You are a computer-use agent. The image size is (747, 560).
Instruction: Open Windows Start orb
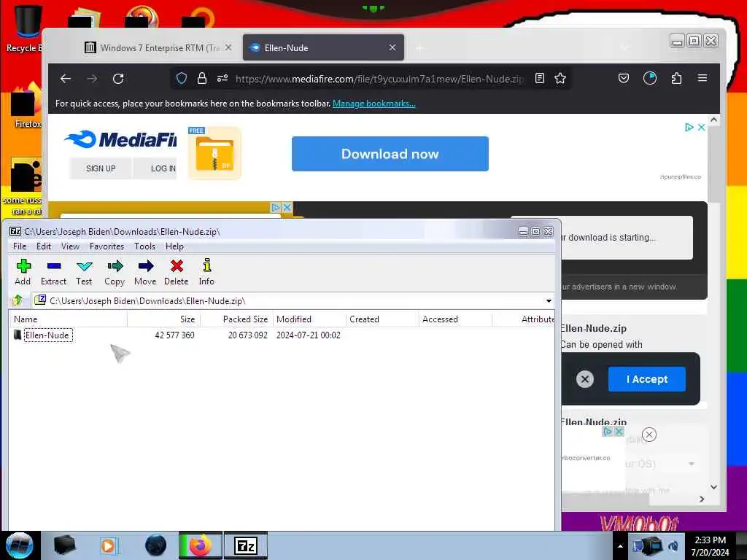point(20,545)
